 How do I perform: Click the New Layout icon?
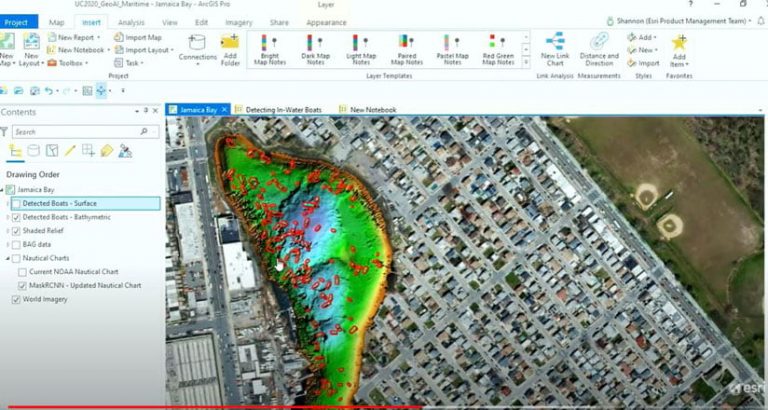32,42
